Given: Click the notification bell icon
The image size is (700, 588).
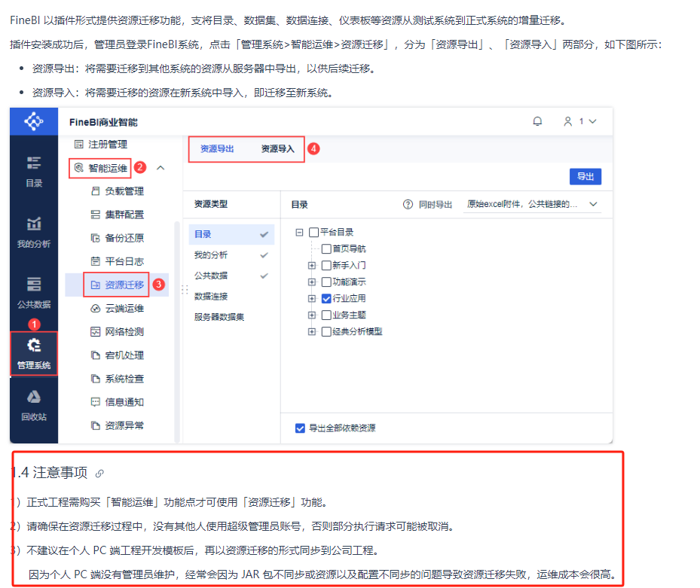Looking at the screenshot, I should click(537, 121).
